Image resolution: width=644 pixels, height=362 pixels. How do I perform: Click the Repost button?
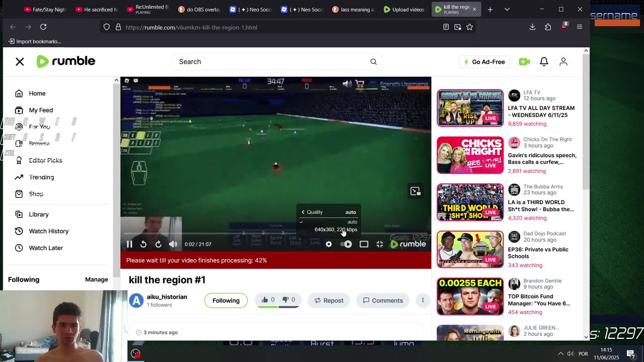[329, 300]
